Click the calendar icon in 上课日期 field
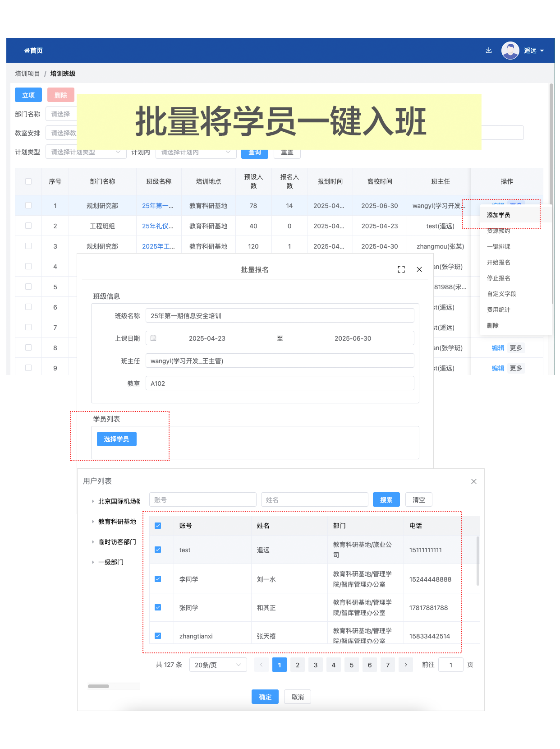This screenshot has width=560, height=749. [x=153, y=338]
